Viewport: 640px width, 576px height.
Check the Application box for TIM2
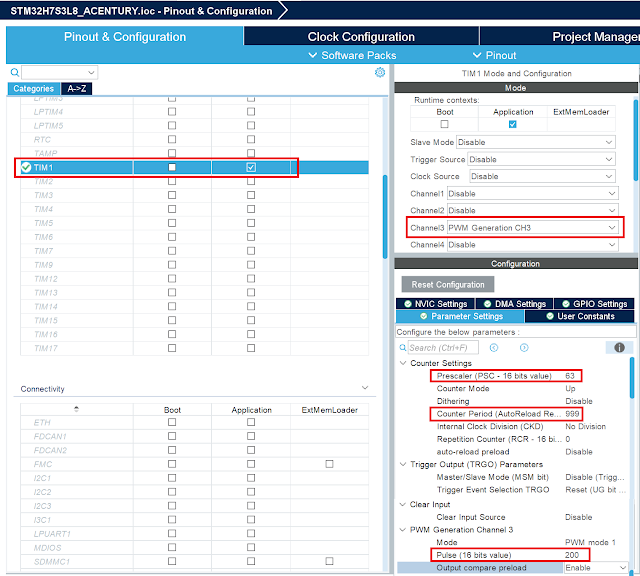click(251, 181)
